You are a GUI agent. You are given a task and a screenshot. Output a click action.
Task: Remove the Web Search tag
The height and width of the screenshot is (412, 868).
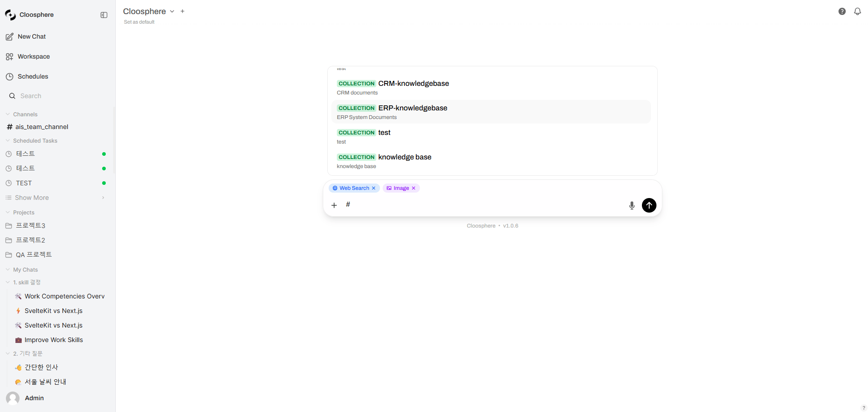click(x=374, y=188)
